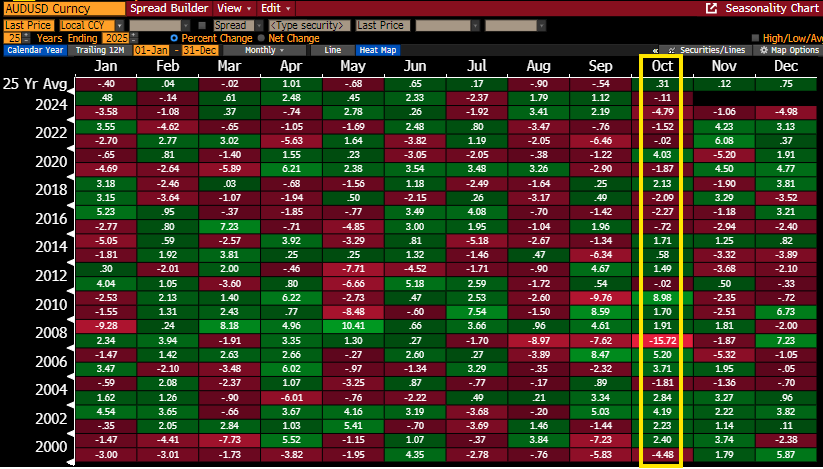Open the Monthly period dropdown
This screenshot has width=823, height=469.
[264, 50]
